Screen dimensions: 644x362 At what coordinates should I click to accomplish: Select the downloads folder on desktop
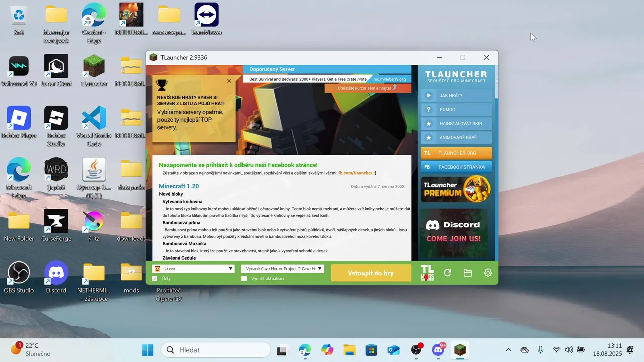(x=131, y=226)
